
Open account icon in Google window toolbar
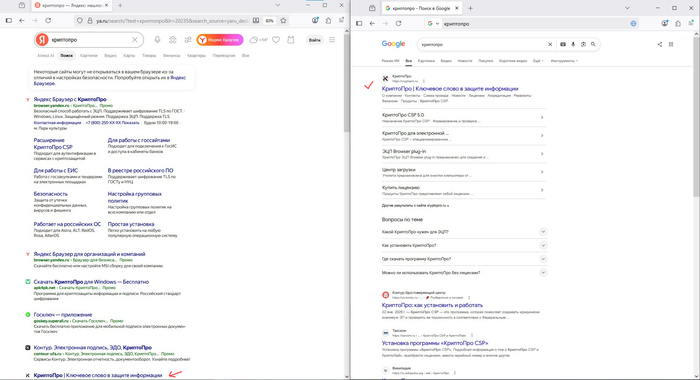pos(665,23)
